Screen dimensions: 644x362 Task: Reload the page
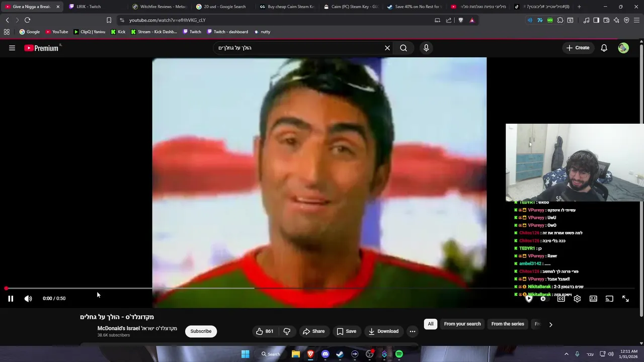27,20
